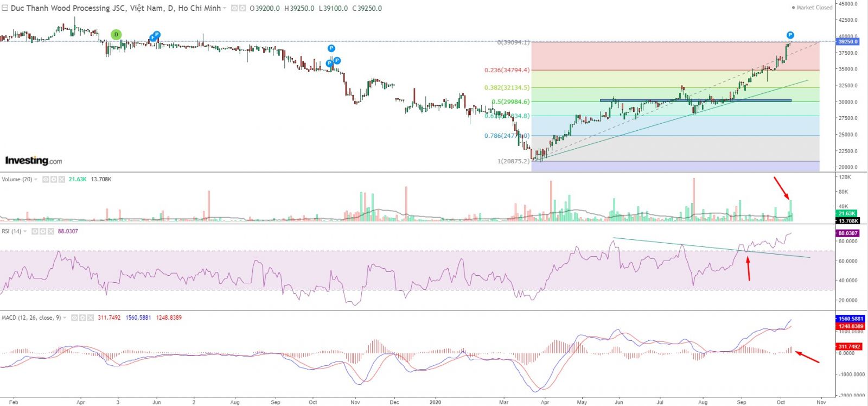
Task: Click the Feb label on time axis
Action: [14, 402]
